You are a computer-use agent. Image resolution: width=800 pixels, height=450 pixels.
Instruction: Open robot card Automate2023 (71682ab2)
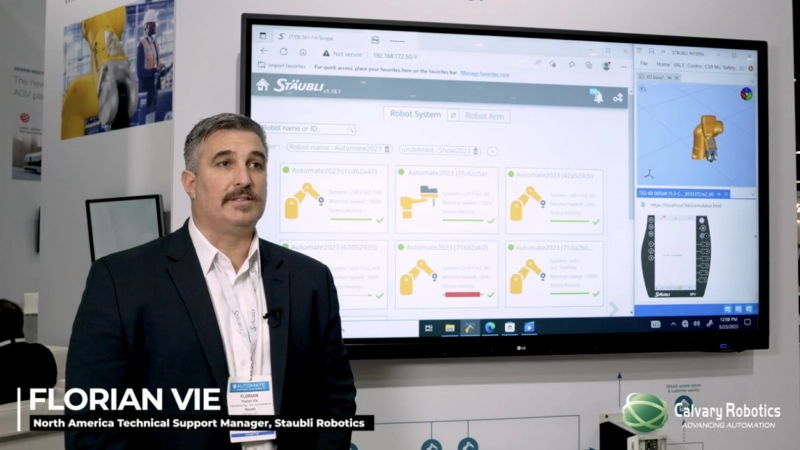pyautogui.click(x=446, y=274)
